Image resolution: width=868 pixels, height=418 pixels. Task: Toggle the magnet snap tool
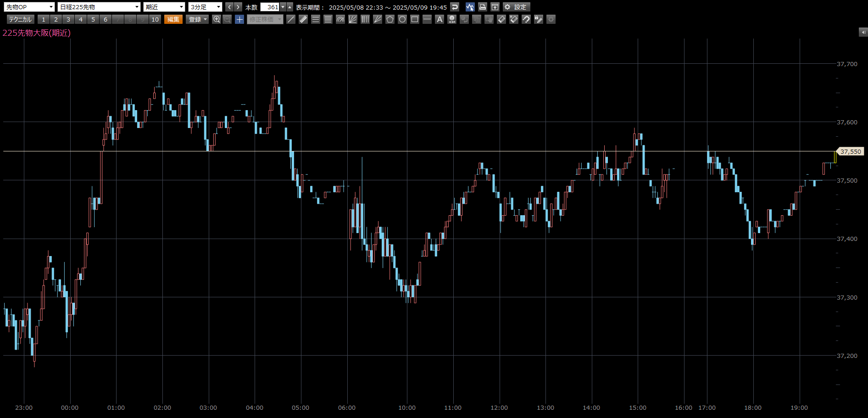pos(526,19)
